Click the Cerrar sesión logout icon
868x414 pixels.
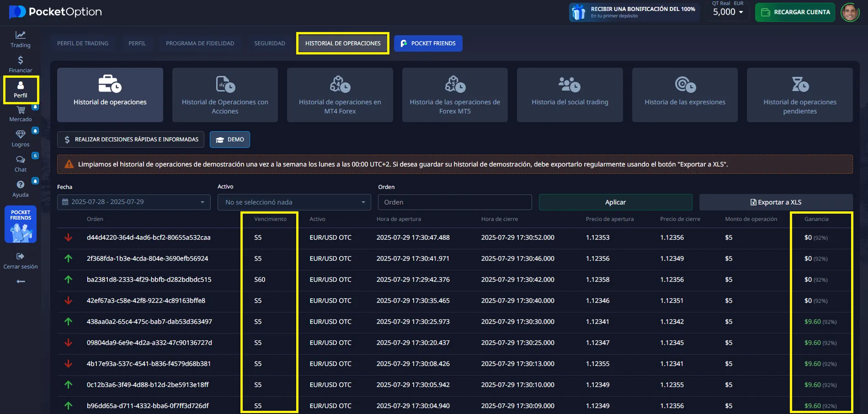coord(20,256)
